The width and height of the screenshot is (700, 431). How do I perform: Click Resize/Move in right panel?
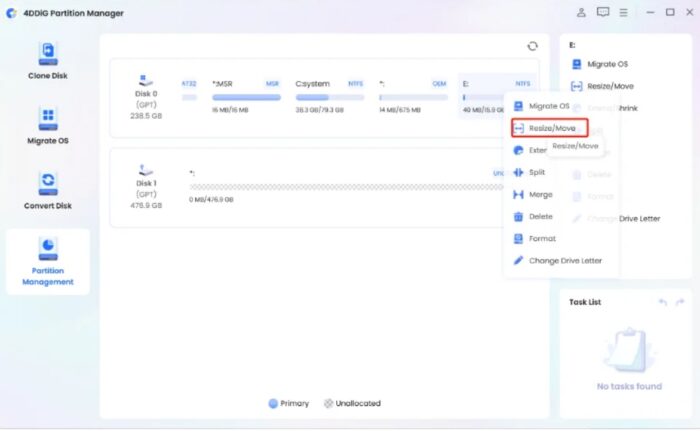tap(602, 86)
